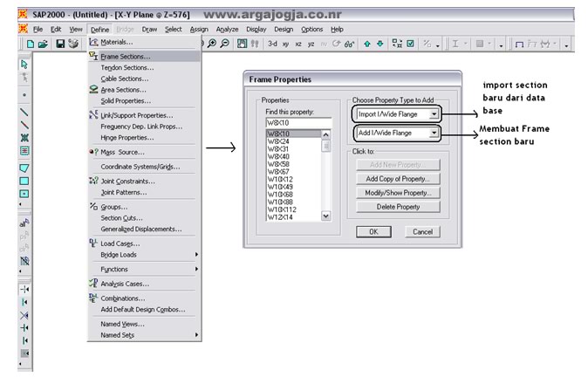Select W10X49 in the properties list
The height and width of the screenshot is (377, 588).
(294, 187)
